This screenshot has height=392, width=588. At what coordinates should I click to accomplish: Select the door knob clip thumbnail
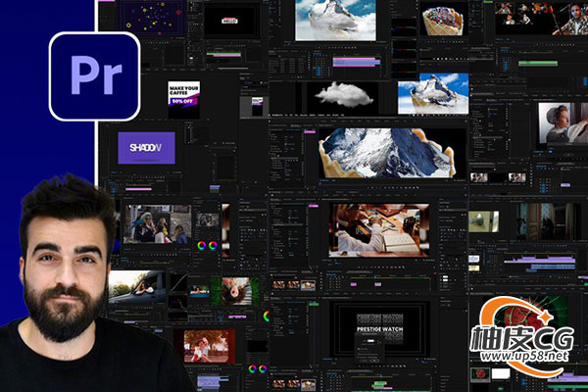click(x=484, y=221)
